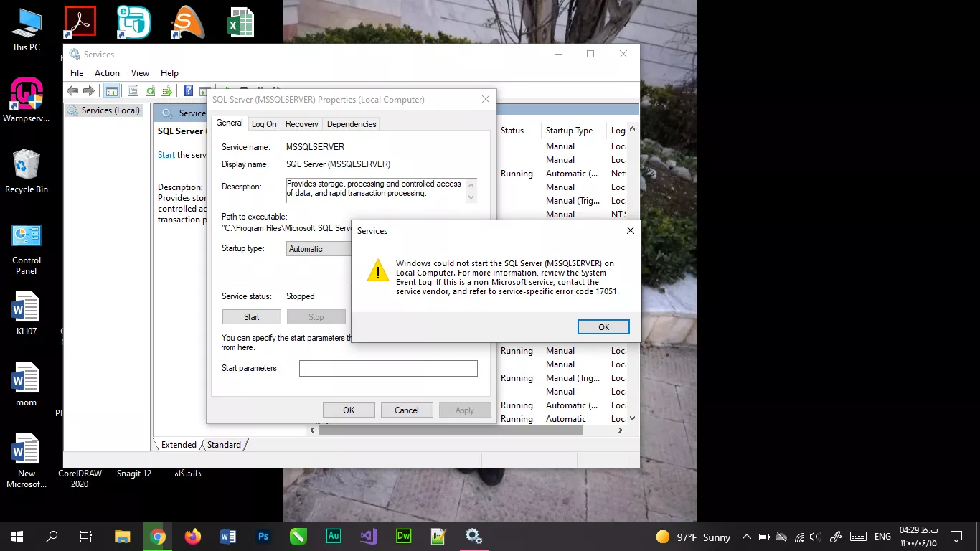Open the View menu in Services
Viewport: 980px width, 551px height.
[x=140, y=73]
